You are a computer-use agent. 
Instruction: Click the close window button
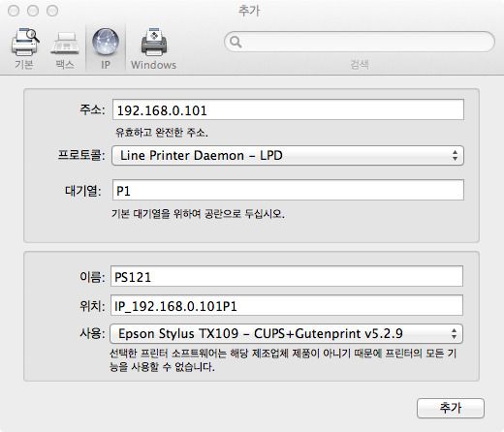click(14, 11)
